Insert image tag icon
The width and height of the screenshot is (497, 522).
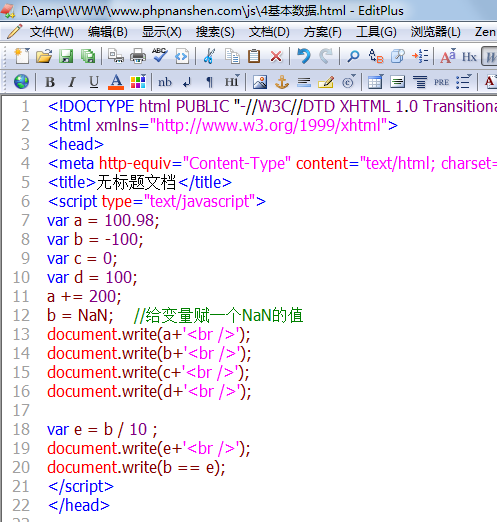(x=260, y=82)
